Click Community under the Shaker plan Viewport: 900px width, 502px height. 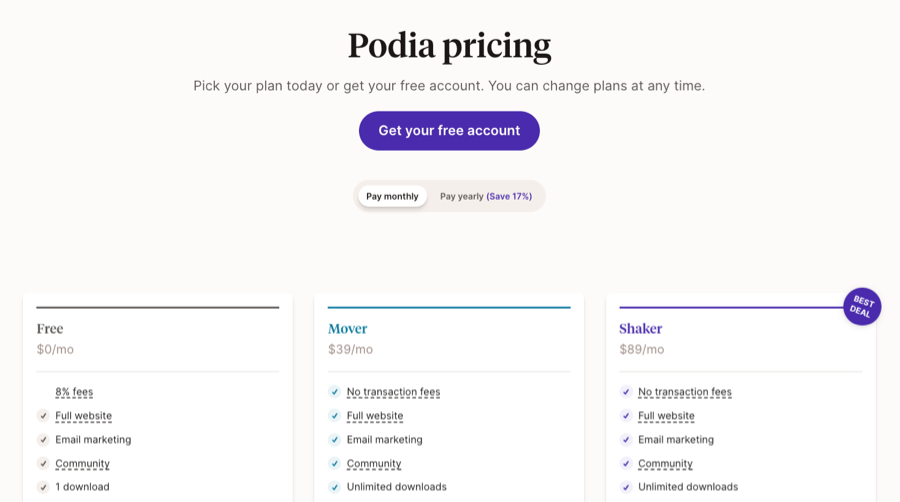[x=665, y=464]
